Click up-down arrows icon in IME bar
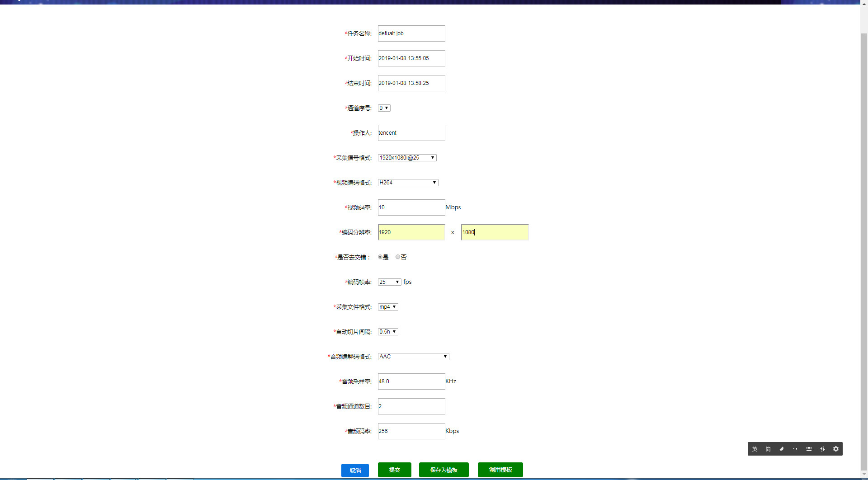 (822, 449)
